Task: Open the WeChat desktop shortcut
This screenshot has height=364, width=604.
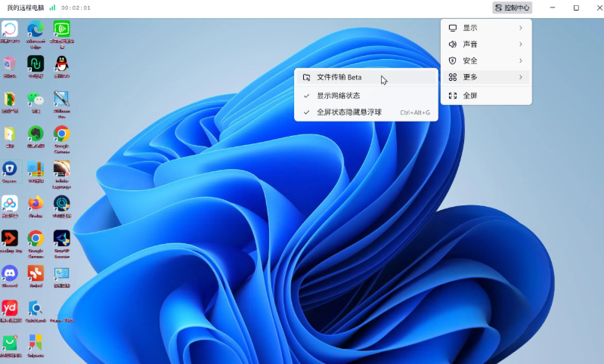Action: [36, 99]
